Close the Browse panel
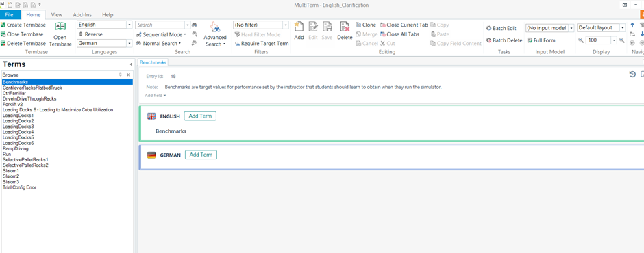Viewport: 644px width, 253px height. (x=129, y=75)
